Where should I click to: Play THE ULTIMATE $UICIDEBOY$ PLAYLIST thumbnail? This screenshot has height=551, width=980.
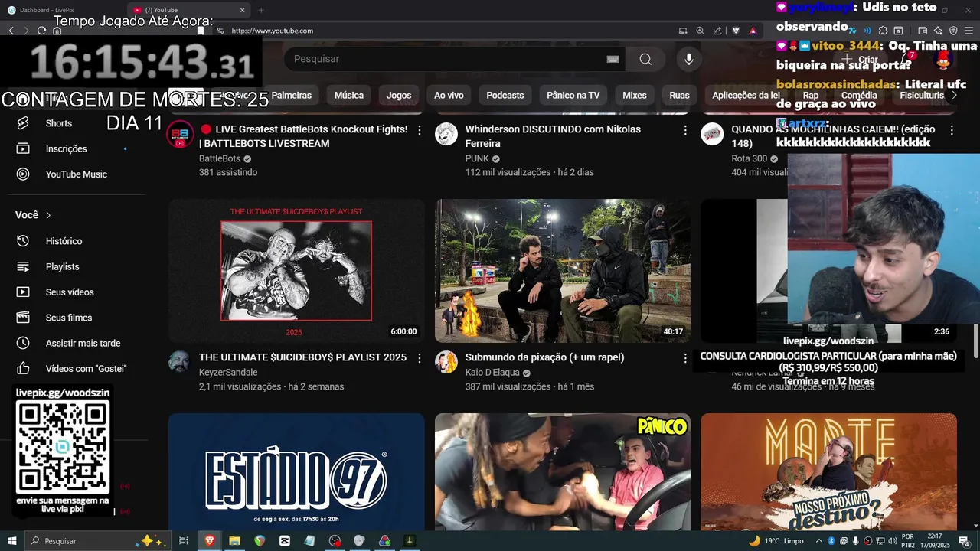click(296, 271)
